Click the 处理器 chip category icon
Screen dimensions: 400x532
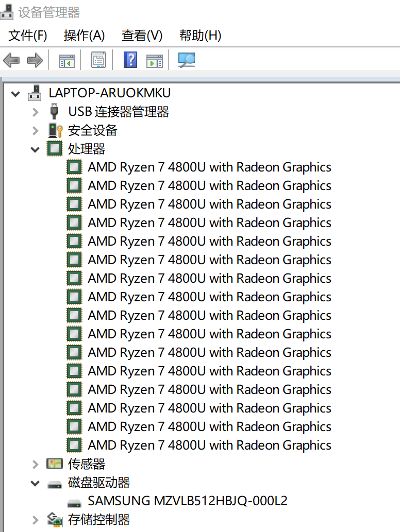pos(55,149)
